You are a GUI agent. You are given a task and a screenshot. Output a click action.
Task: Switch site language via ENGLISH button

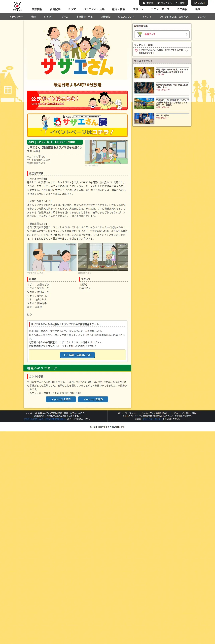(199, 3)
